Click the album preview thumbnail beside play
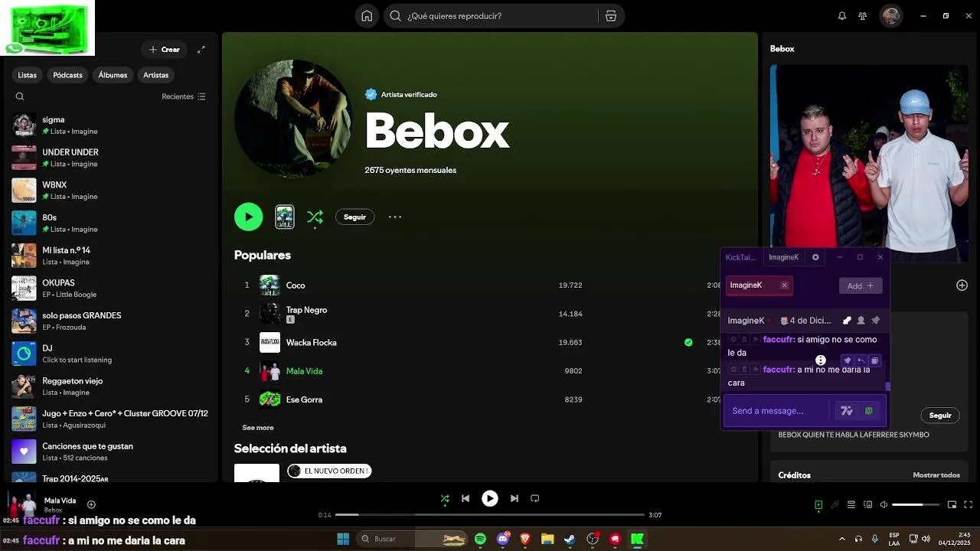The width and height of the screenshot is (980, 551). (x=285, y=217)
